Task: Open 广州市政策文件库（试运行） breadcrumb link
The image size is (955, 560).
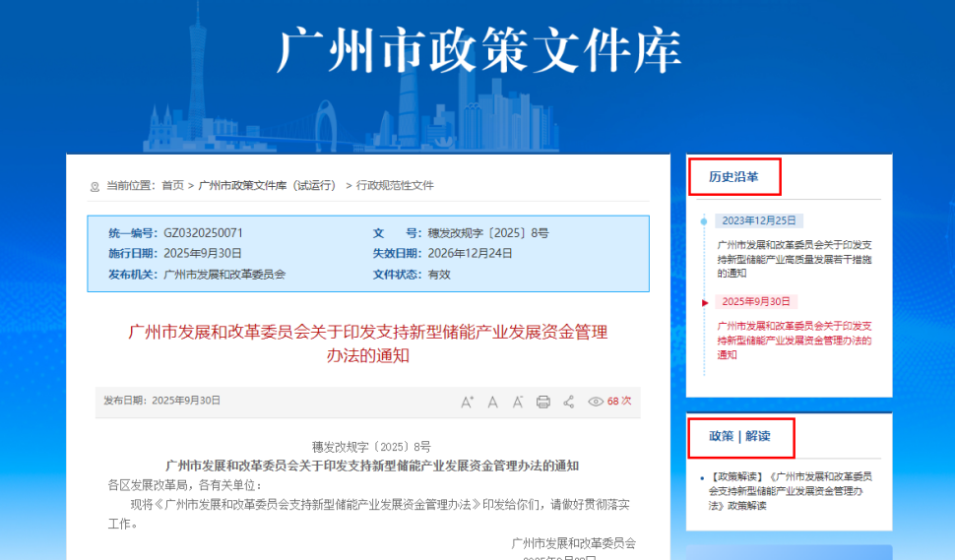Action: 267,185
